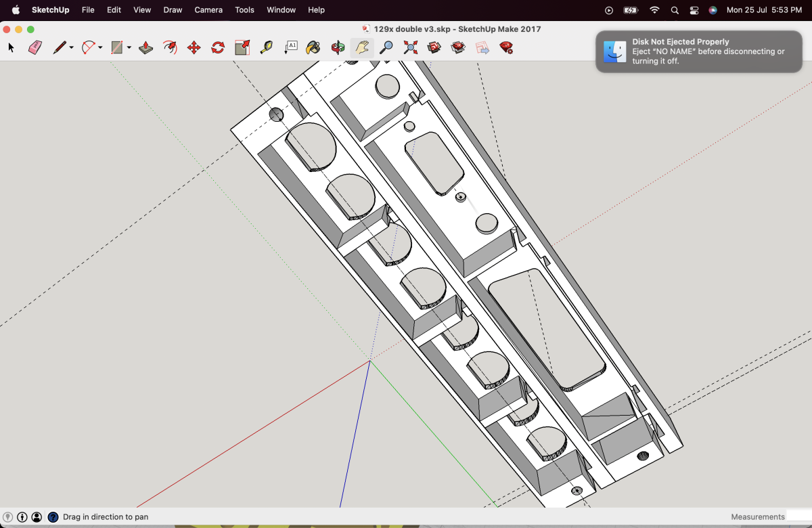Click the geo-location status bar icon

point(8,517)
